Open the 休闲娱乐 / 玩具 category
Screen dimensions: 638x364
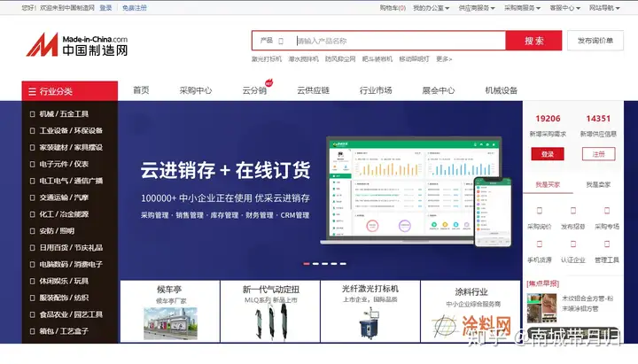(64, 281)
